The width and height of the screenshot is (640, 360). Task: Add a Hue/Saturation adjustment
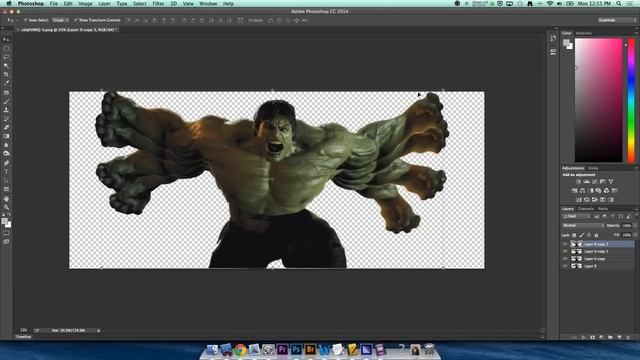tap(575, 191)
